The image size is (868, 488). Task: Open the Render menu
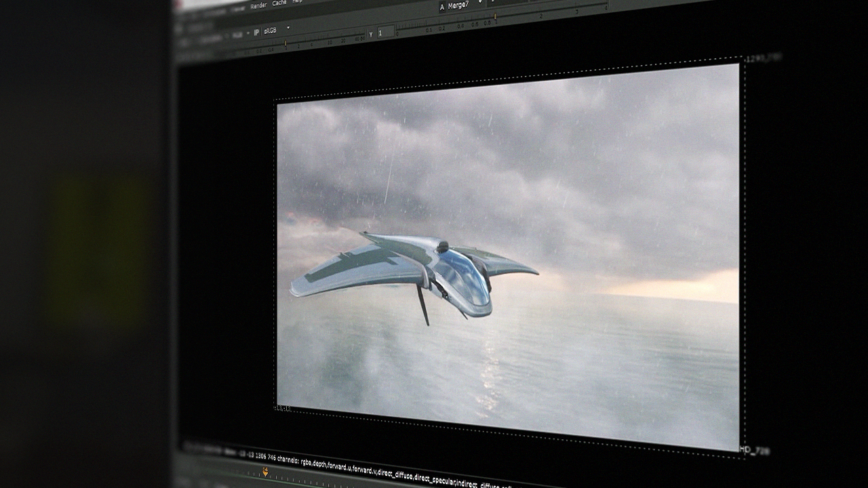coord(258,5)
